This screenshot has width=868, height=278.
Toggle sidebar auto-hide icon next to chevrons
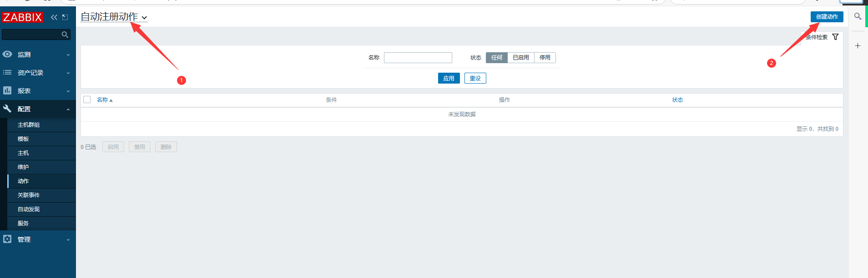[65, 17]
